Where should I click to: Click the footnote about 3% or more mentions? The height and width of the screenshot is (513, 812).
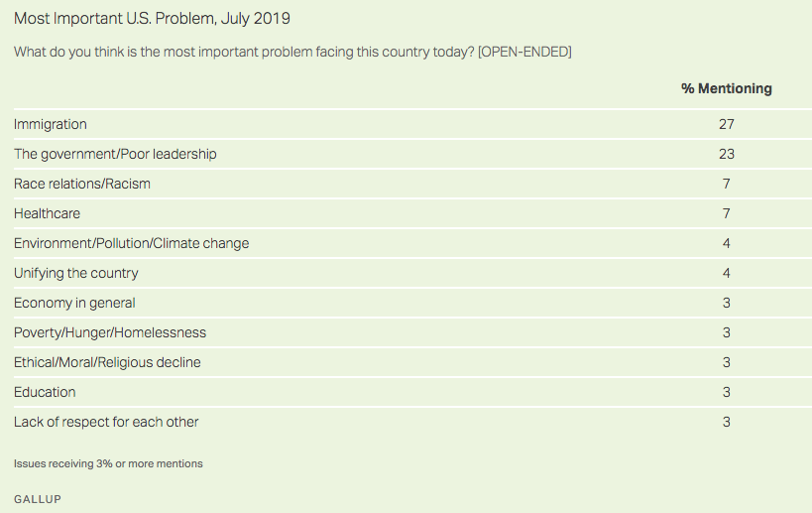[108, 463]
